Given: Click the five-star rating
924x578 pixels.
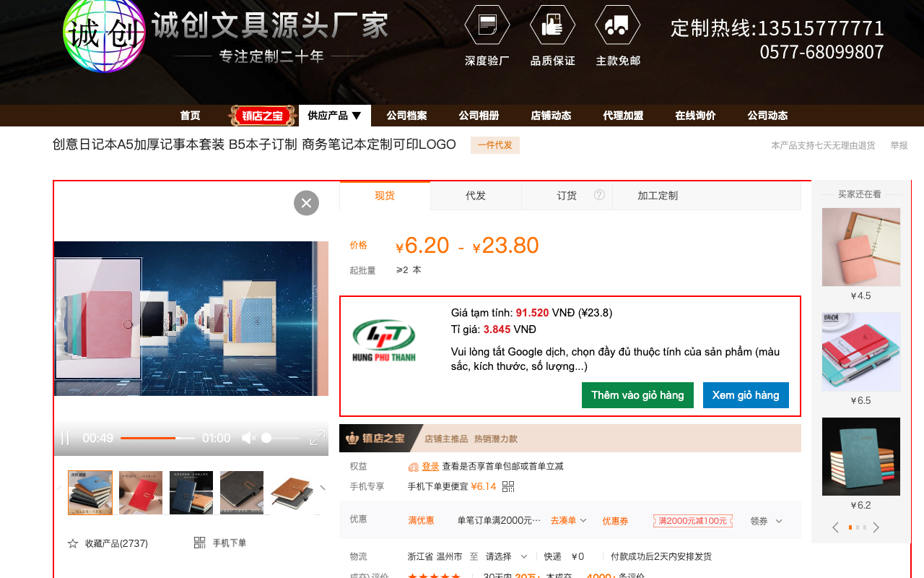Looking at the screenshot, I should [x=434, y=576].
